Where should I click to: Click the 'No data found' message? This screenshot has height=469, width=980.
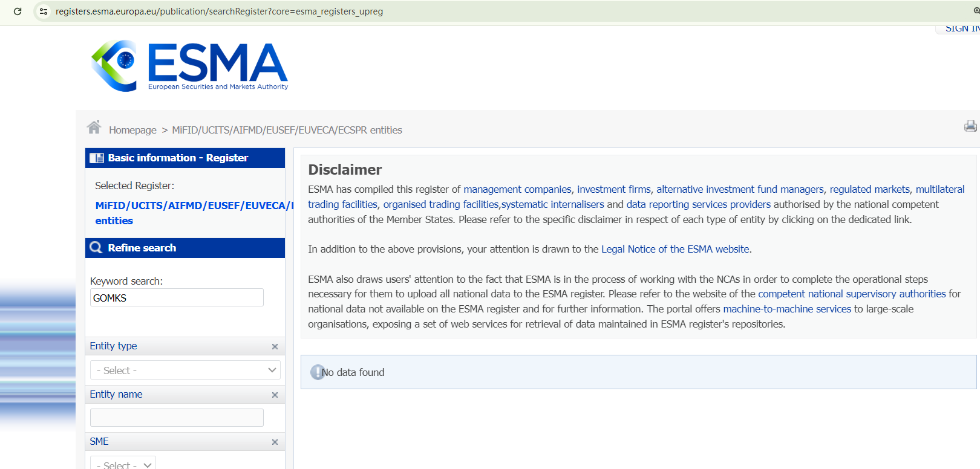(x=353, y=372)
